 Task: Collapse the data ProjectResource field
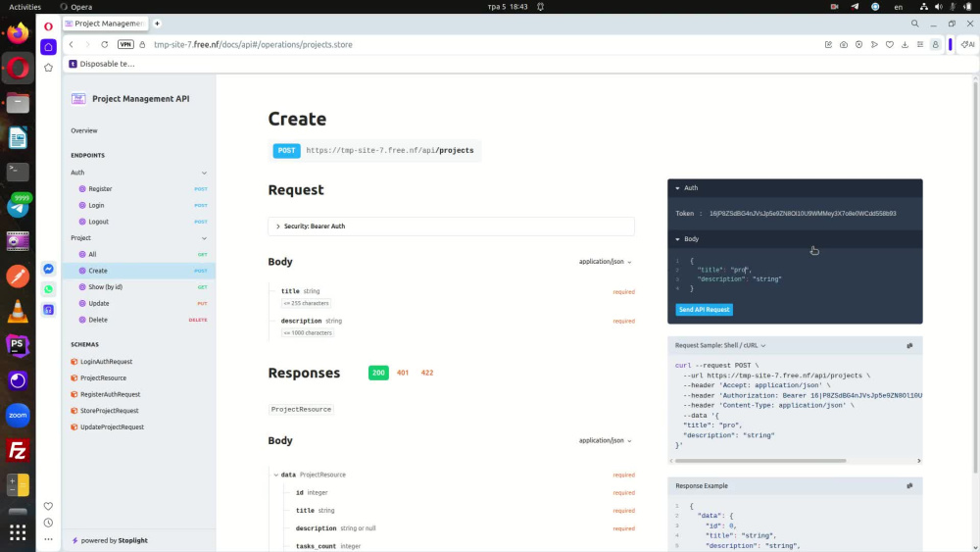coord(276,476)
